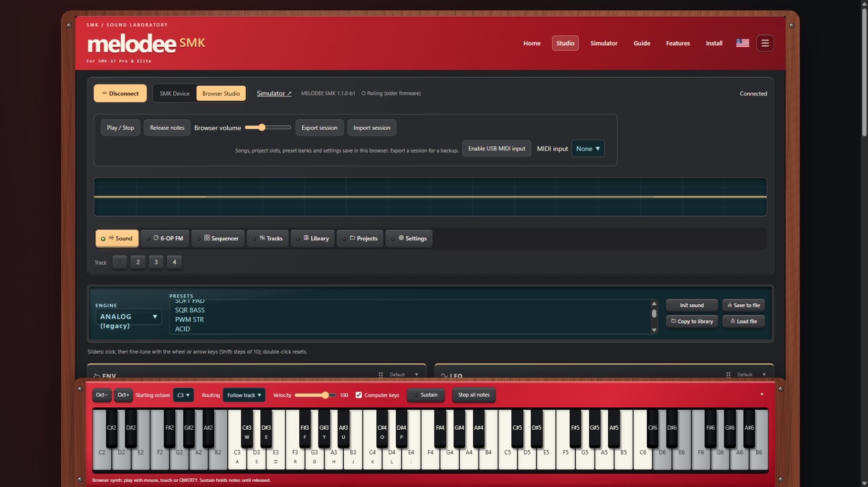Click Save to file button
The height and width of the screenshot is (487, 868).
743,305
